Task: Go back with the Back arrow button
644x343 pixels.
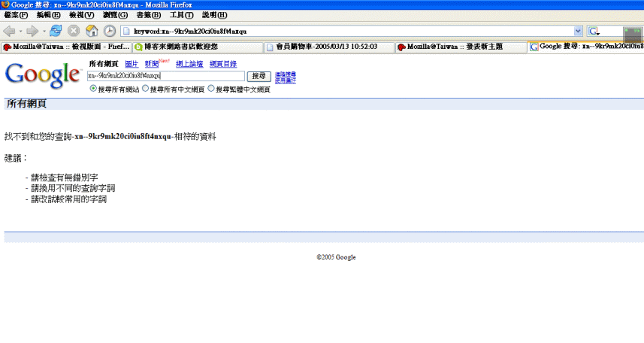Action: pos(9,31)
